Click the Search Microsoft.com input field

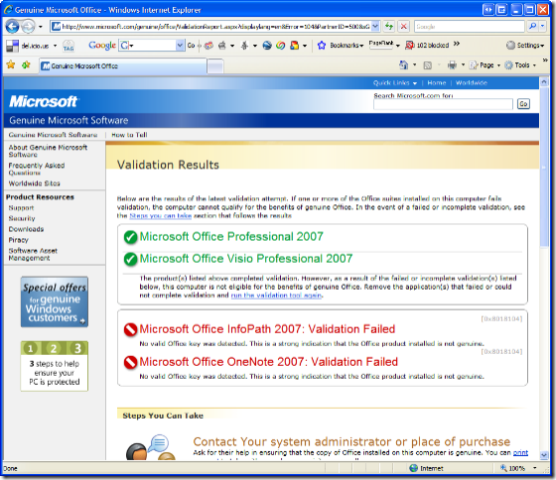pos(443,104)
